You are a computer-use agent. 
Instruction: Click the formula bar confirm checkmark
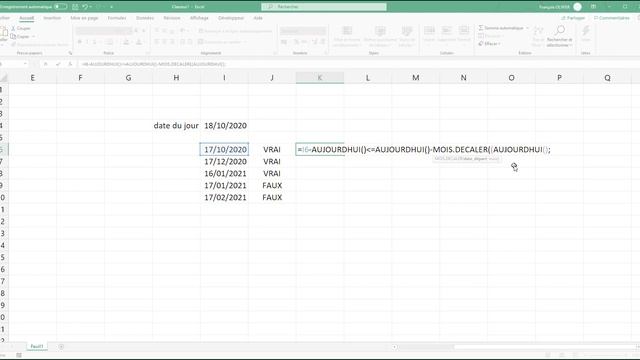(x=58, y=64)
